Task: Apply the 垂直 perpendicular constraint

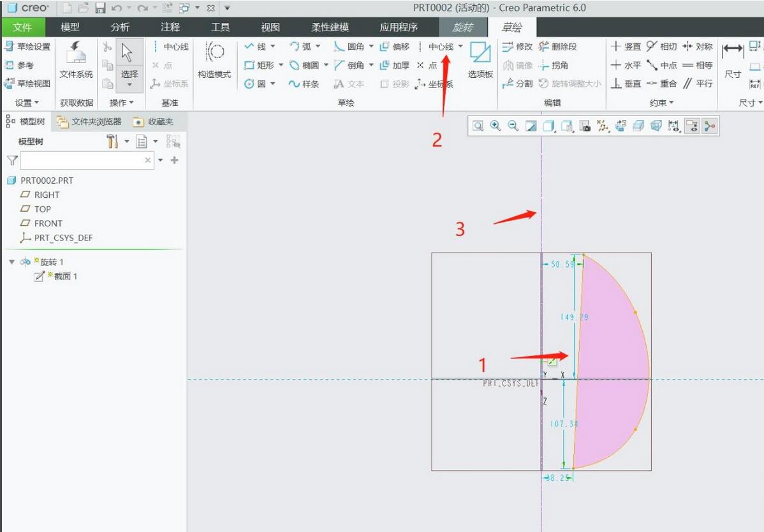Action: (x=626, y=84)
